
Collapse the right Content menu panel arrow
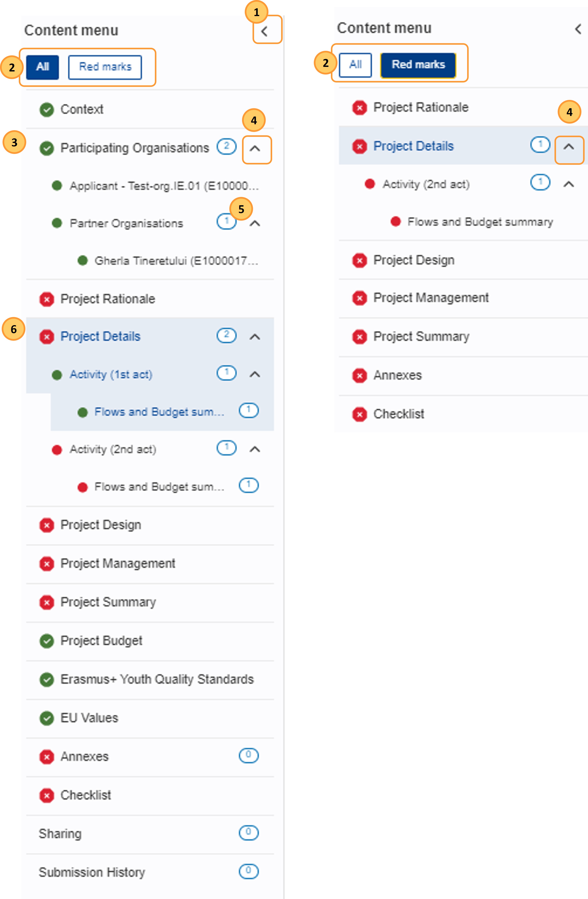tap(578, 29)
